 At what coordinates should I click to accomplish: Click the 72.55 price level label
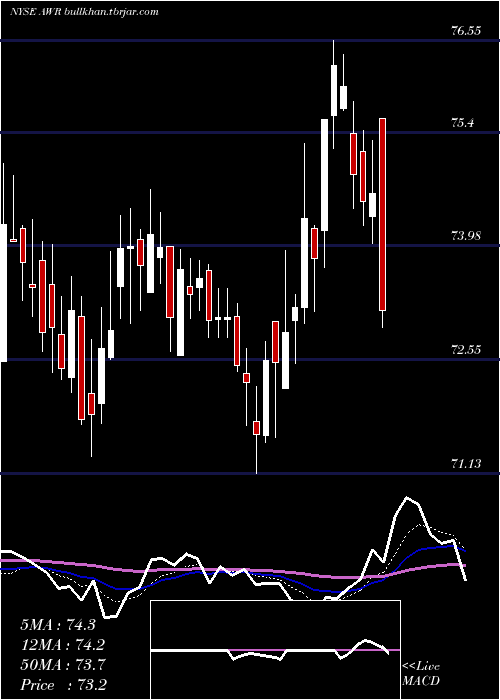(466, 350)
